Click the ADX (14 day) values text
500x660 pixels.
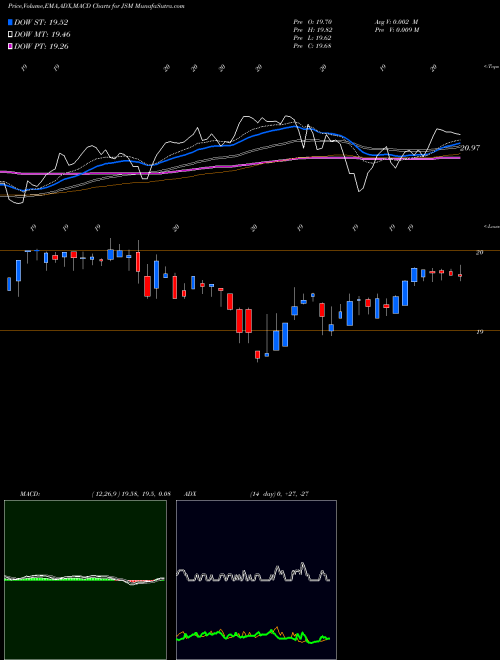279,494
